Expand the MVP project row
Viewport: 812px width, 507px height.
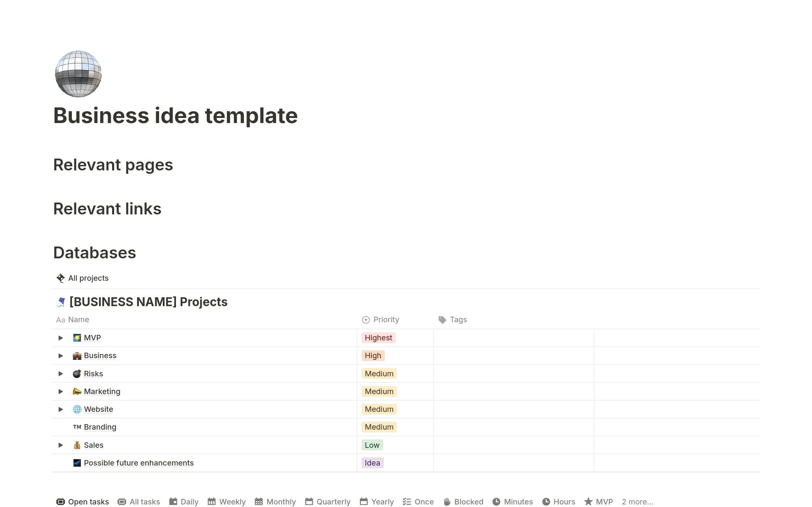(61, 337)
